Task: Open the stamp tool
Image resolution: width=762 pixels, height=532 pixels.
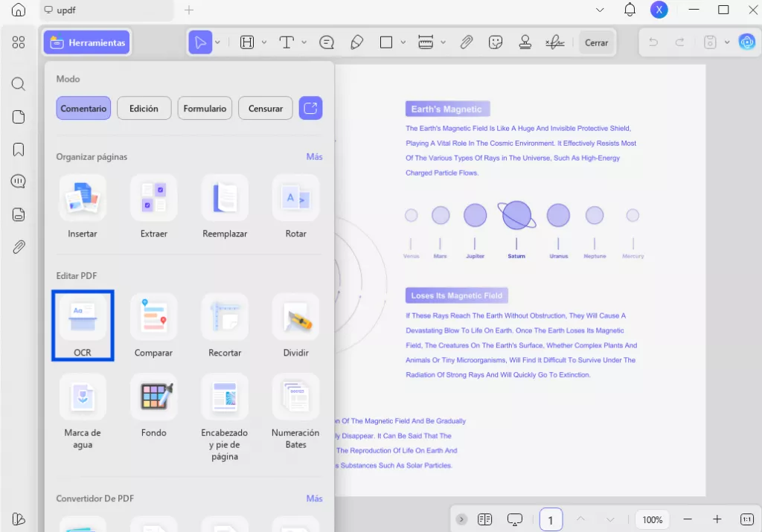Action: coord(525,42)
